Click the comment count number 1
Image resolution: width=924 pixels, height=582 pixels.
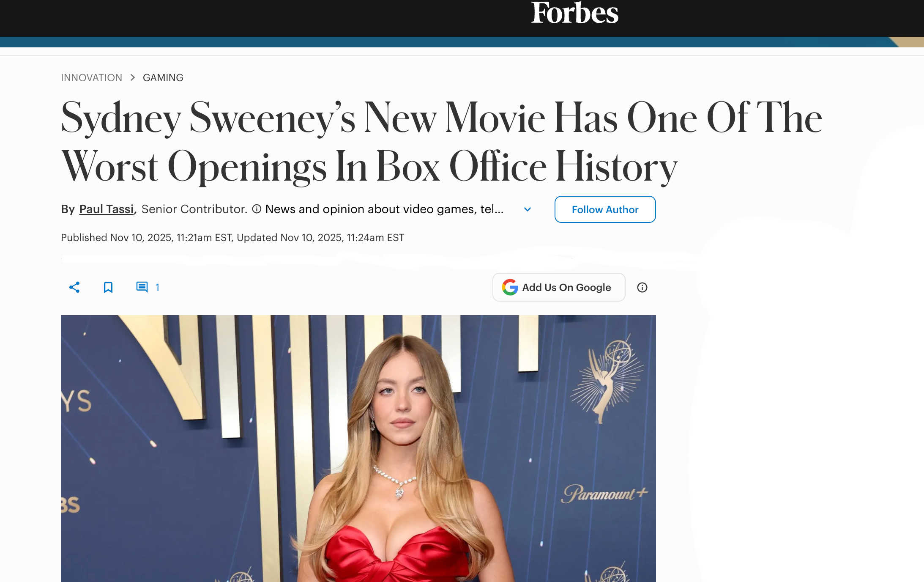coord(157,288)
